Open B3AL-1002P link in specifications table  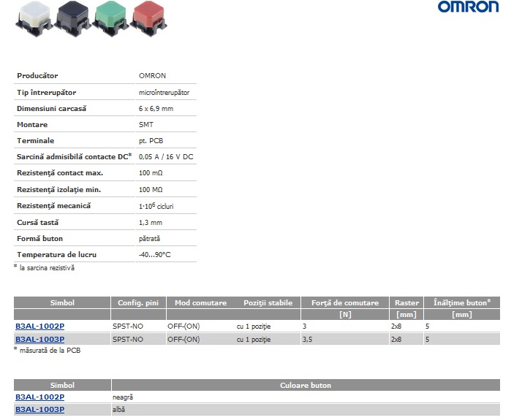[40, 327]
